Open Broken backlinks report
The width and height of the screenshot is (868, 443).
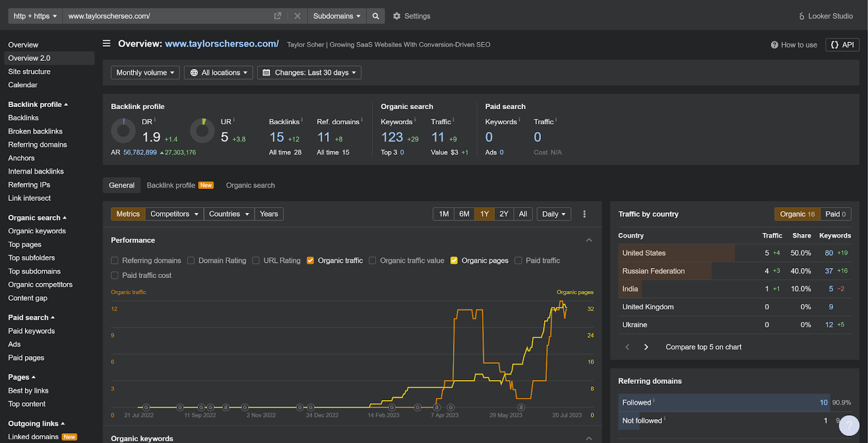(x=35, y=131)
